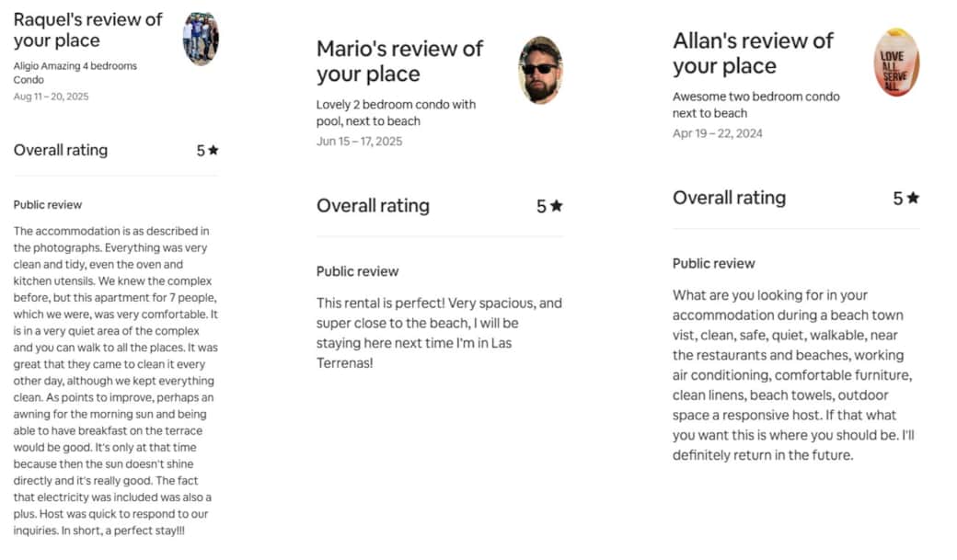Viewport: 957px width, 560px height.
Task: Click Allan's review text about the beach town
Action: coord(793,375)
